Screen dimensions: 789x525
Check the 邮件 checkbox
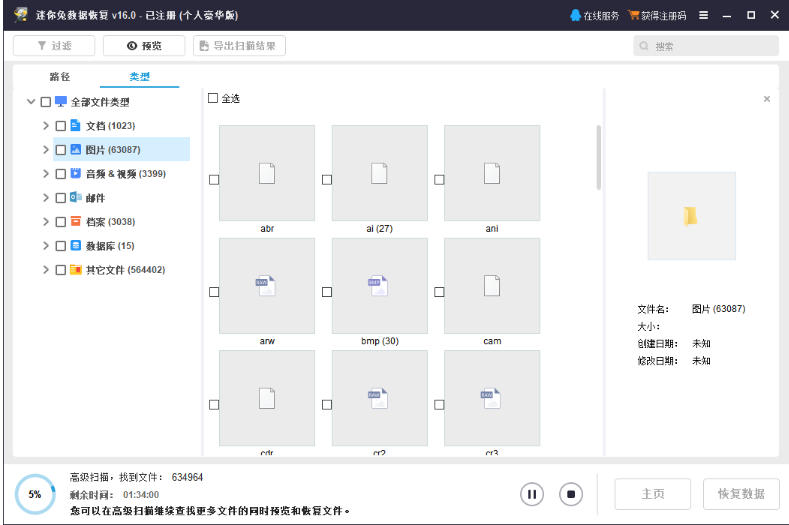pyautogui.click(x=60, y=198)
